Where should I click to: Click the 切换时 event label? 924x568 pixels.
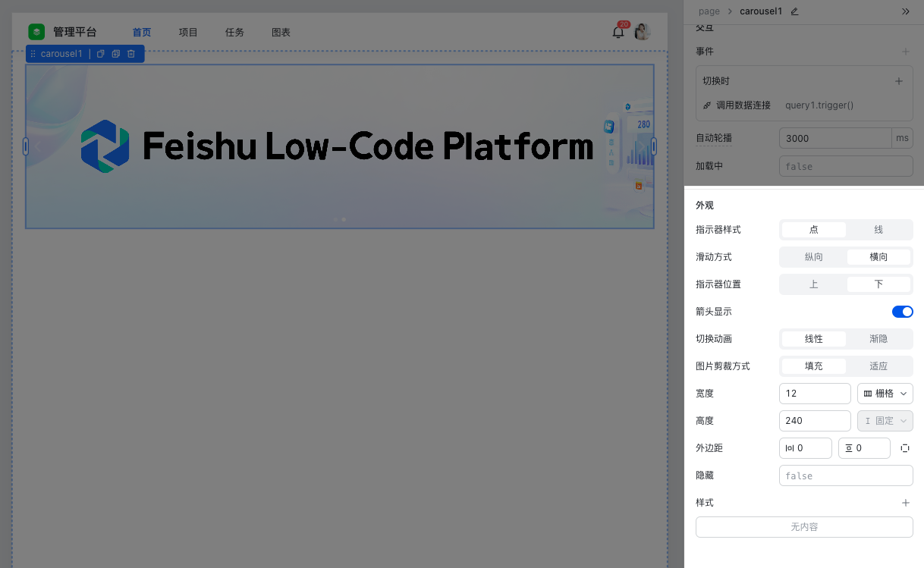point(716,81)
